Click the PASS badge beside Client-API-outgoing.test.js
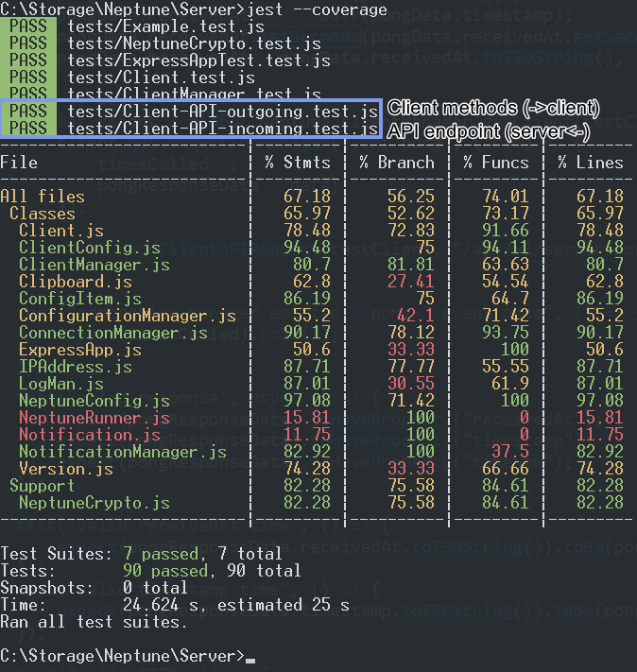Image resolution: width=637 pixels, height=672 pixels. click(x=27, y=112)
